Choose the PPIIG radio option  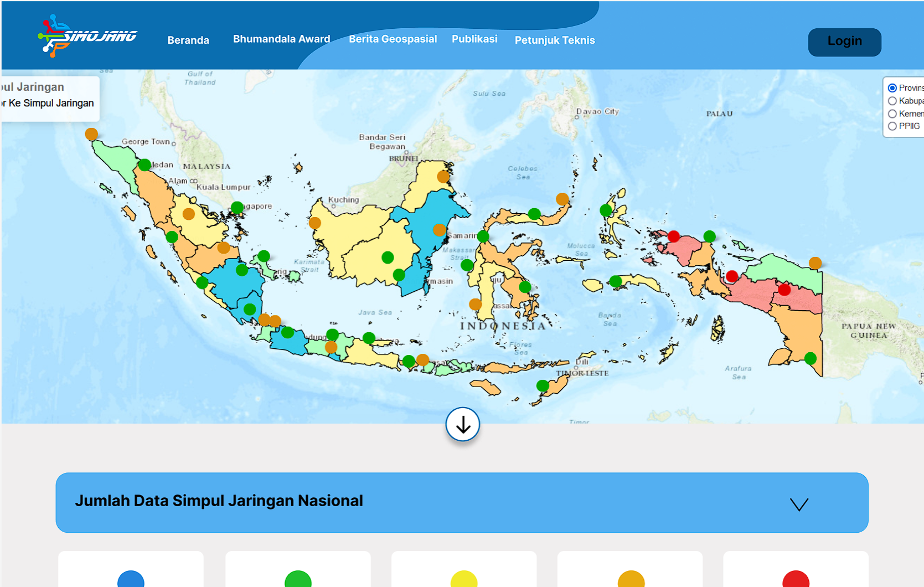pyautogui.click(x=892, y=126)
